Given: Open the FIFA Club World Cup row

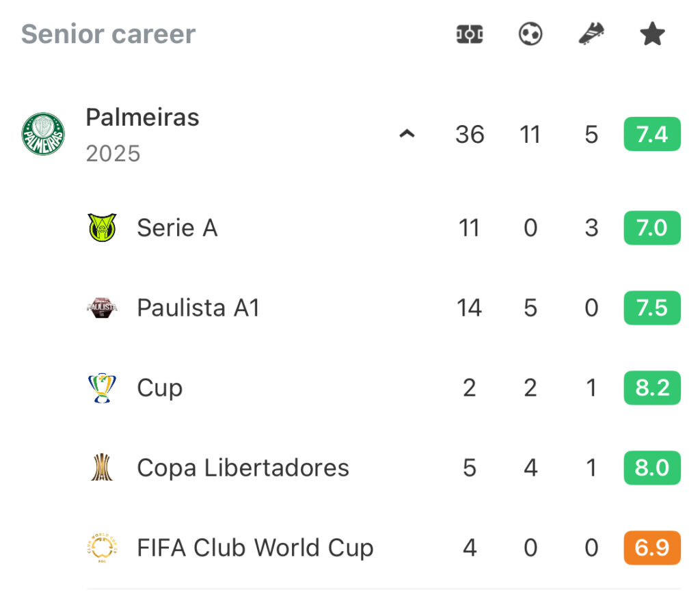Looking at the screenshot, I should (384, 548).
